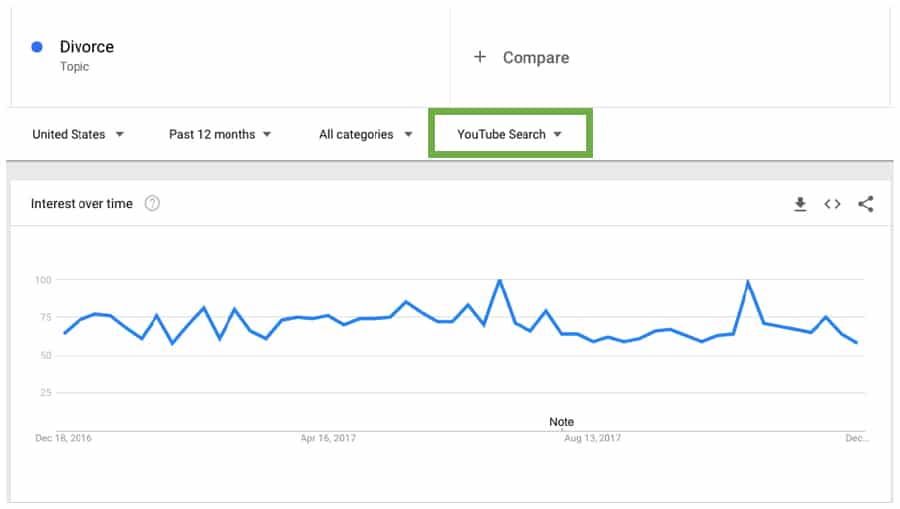Open the YouTube Search source dropdown
Viewport: 900px width, 509px height.
pos(510,134)
